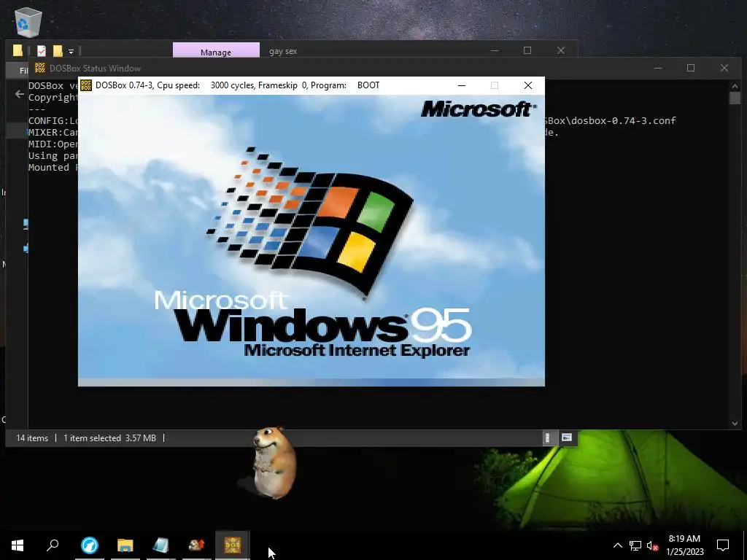Image resolution: width=747 pixels, height=560 pixels.
Task: Click '1 item selected 3.57 MB' text
Action: tap(109, 438)
